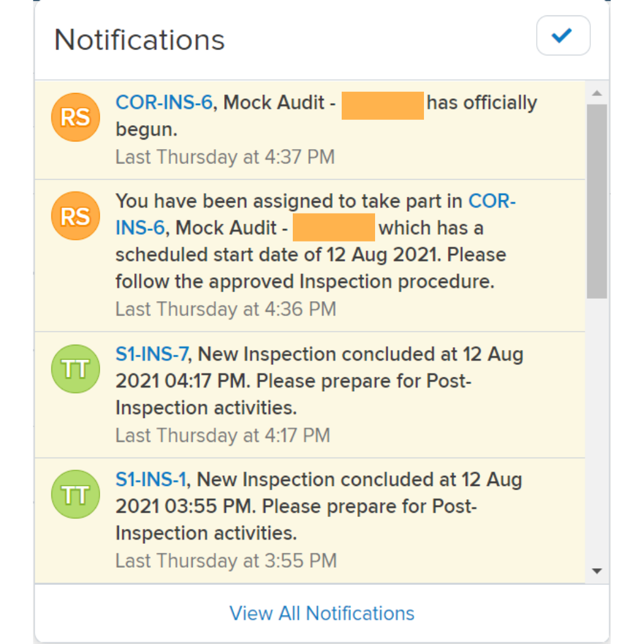Select View All Notifications
This screenshot has width=644, height=644.
(x=321, y=613)
